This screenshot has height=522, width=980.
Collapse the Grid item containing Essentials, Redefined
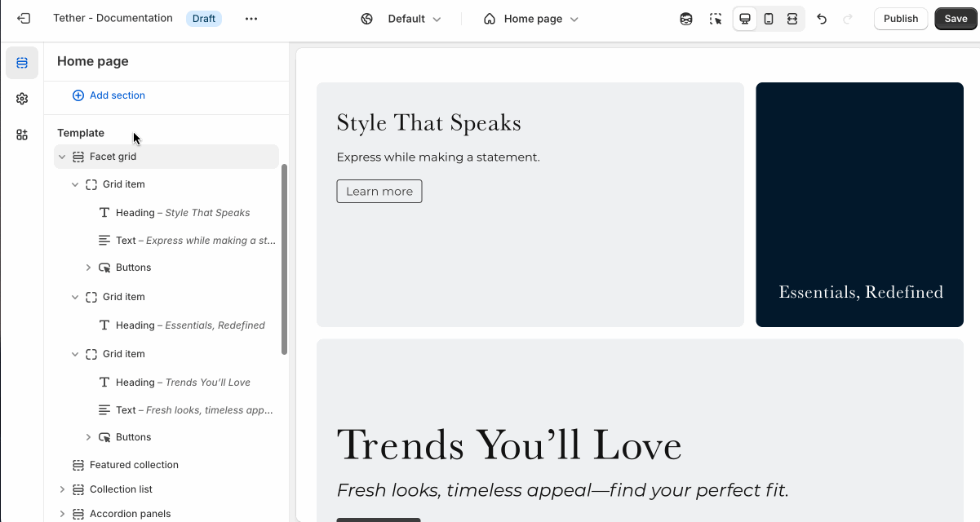click(x=75, y=297)
